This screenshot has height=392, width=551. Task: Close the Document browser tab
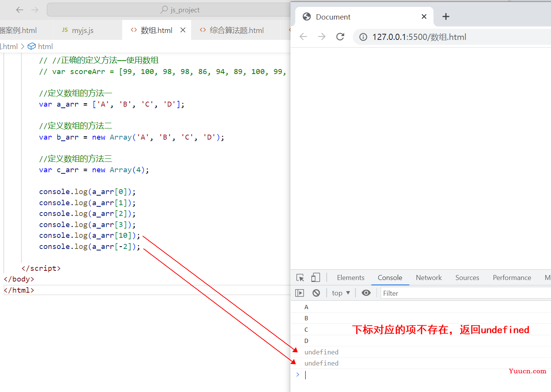point(424,16)
